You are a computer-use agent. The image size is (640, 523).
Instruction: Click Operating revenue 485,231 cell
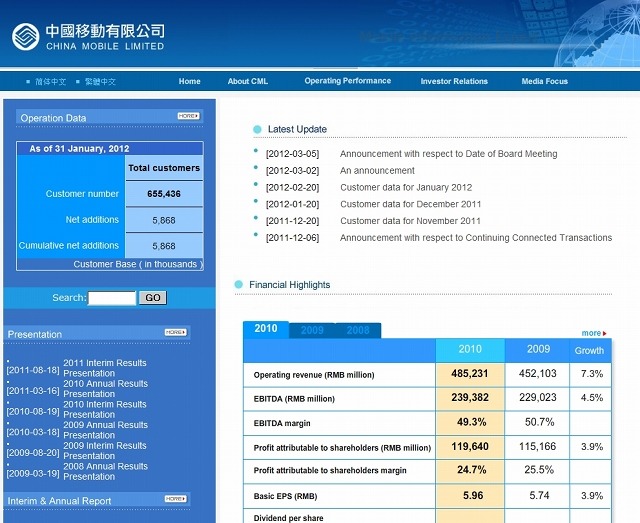tap(470, 374)
